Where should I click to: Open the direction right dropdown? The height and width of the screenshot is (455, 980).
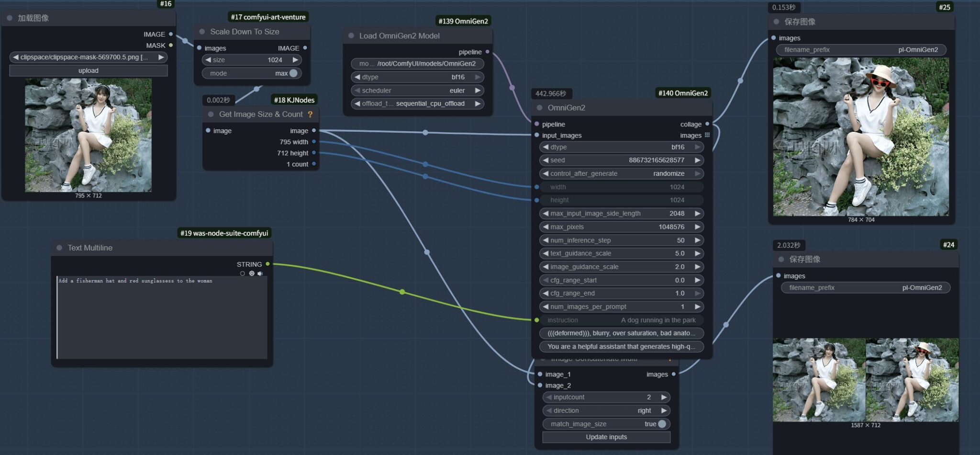606,410
